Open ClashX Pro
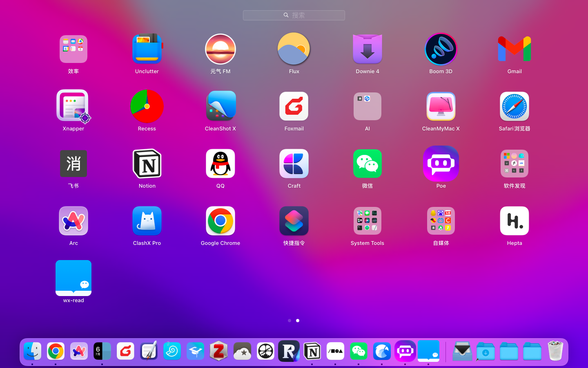Image resolution: width=588 pixels, height=368 pixels. pos(147,221)
